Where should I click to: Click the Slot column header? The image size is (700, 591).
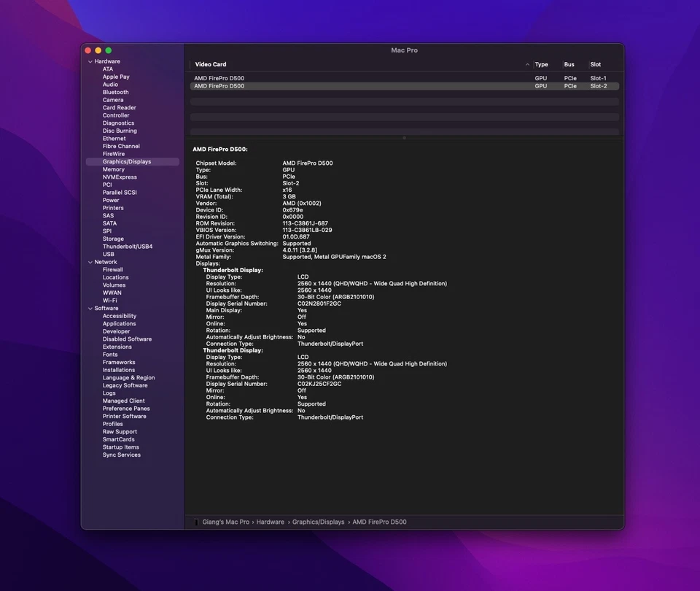(596, 64)
